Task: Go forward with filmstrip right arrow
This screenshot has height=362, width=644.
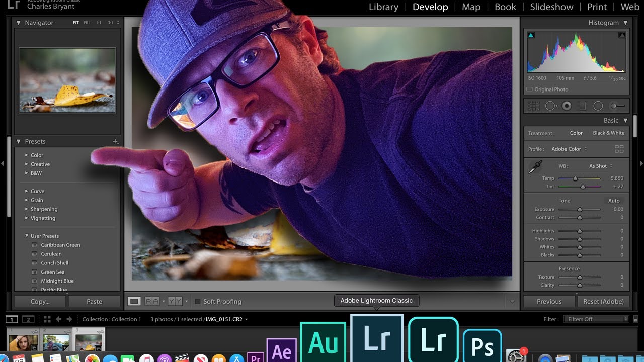Action: (x=69, y=319)
